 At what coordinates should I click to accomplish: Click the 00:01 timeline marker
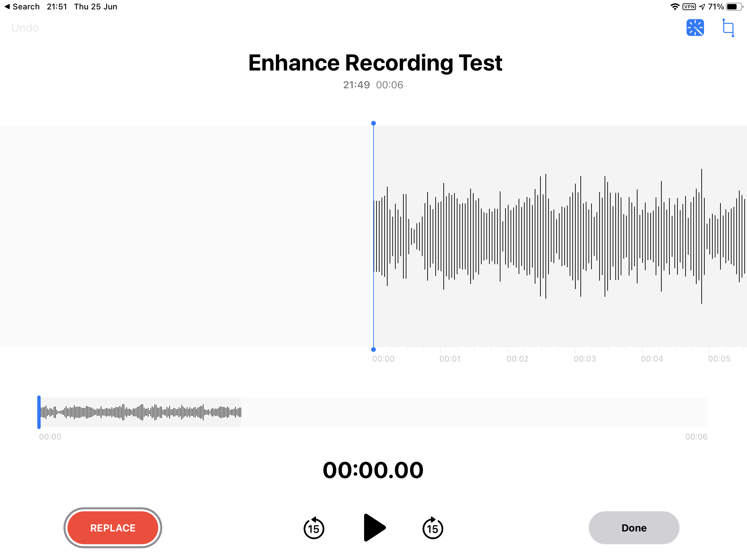point(450,359)
